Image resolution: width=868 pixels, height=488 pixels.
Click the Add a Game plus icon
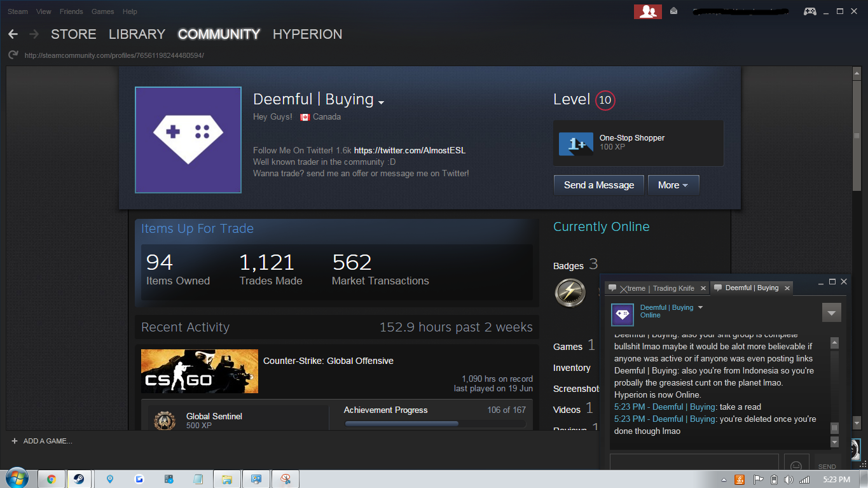pyautogui.click(x=15, y=441)
